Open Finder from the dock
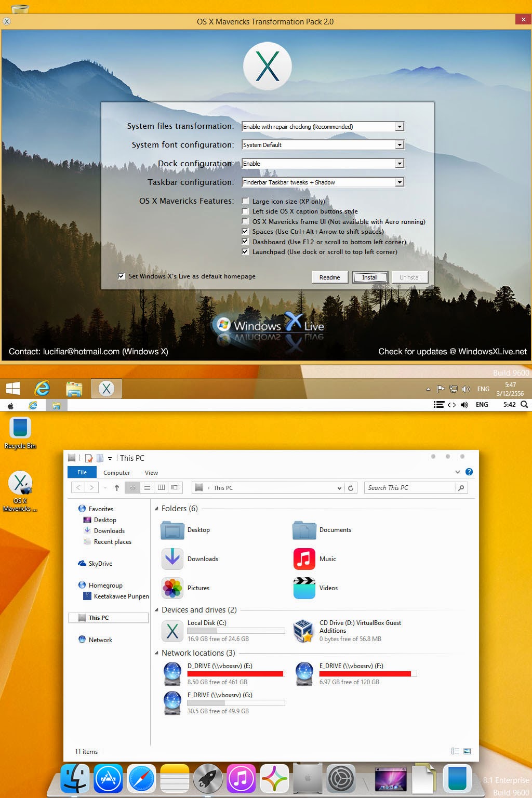 tap(75, 779)
